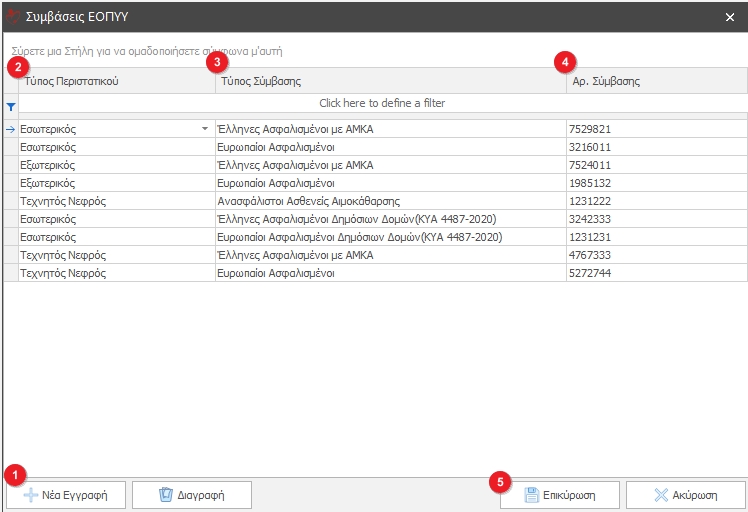Click the floppy disk icon on Επικύρωση
748x512 pixels.
[x=532, y=495]
